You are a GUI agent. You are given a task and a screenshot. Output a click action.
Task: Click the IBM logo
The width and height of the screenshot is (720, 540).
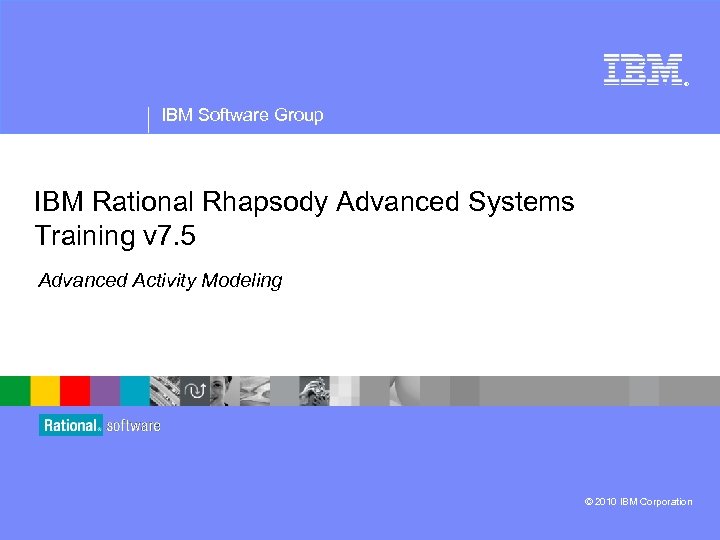[x=646, y=70]
